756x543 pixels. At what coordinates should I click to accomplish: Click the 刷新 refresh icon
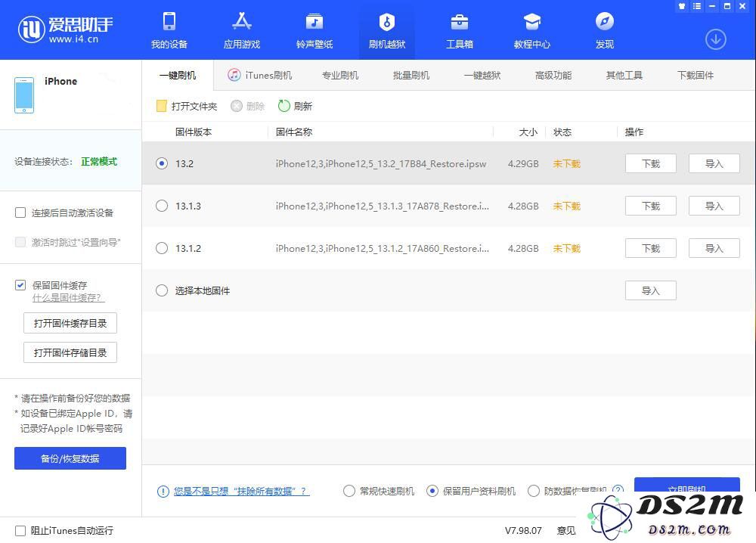click(284, 106)
